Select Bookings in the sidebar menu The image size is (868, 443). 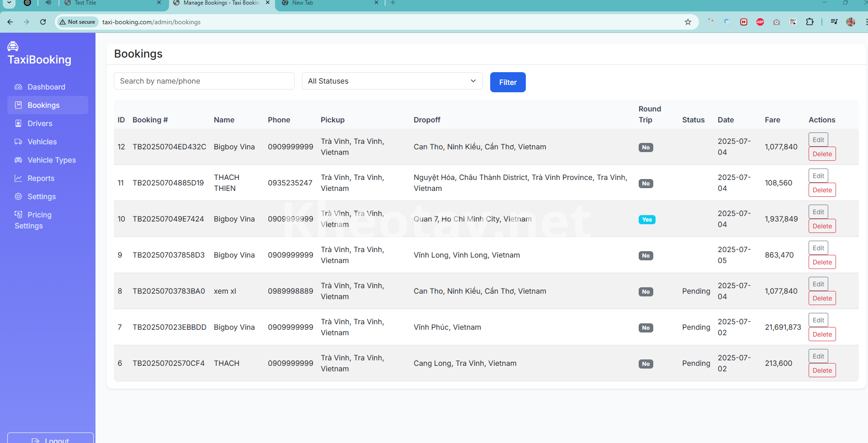[43, 105]
